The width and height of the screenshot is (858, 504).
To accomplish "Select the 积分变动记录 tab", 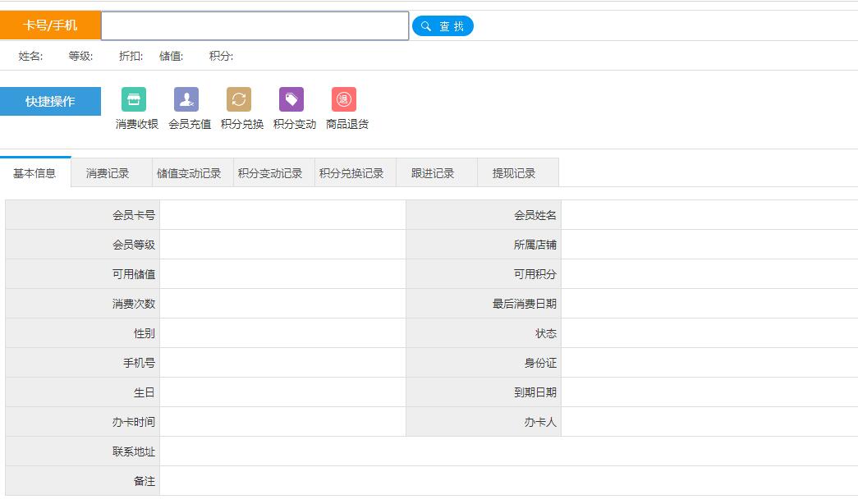I will (270, 173).
